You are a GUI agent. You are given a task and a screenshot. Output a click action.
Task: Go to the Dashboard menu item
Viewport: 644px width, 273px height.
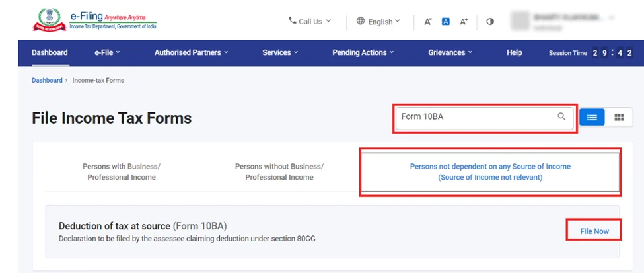click(50, 53)
